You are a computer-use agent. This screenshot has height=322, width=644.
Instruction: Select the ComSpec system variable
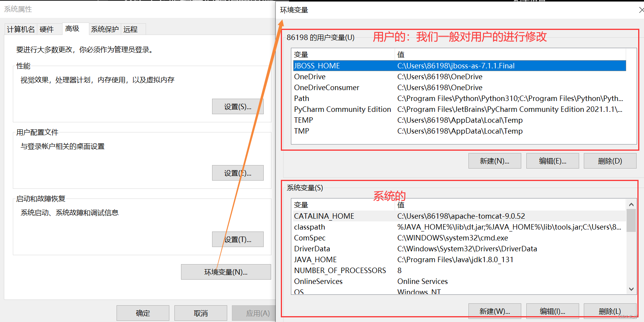[460, 238]
